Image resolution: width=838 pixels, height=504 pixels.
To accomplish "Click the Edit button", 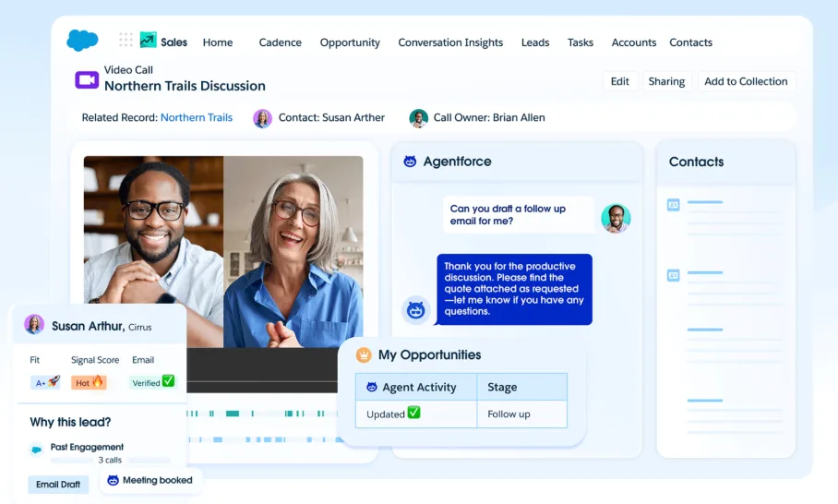I will tap(620, 81).
